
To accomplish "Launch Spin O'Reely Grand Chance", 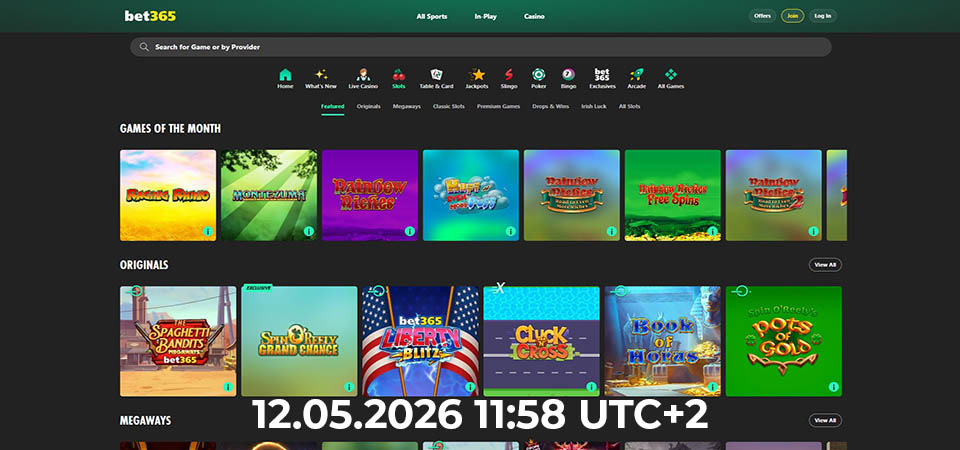I will [299, 341].
